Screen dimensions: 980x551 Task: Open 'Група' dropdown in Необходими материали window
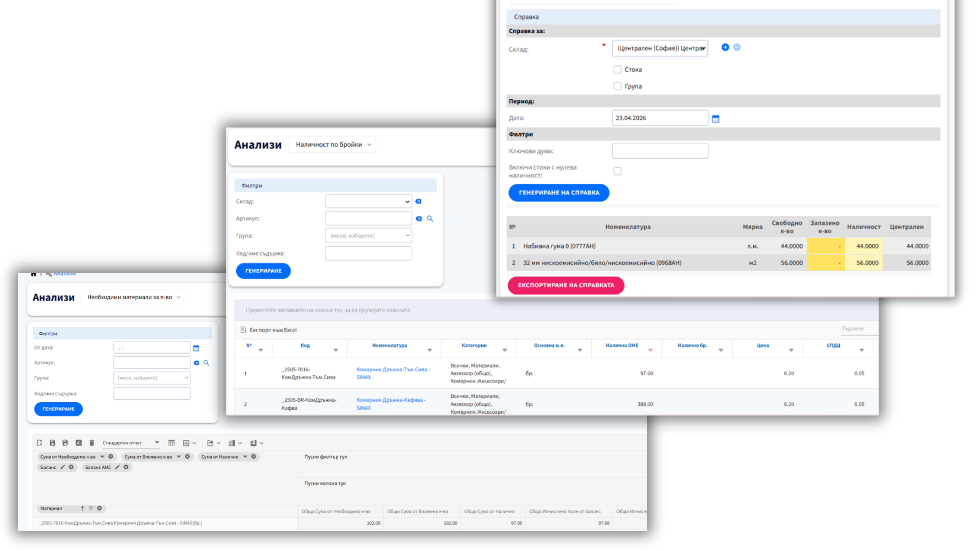[x=152, y=378]
